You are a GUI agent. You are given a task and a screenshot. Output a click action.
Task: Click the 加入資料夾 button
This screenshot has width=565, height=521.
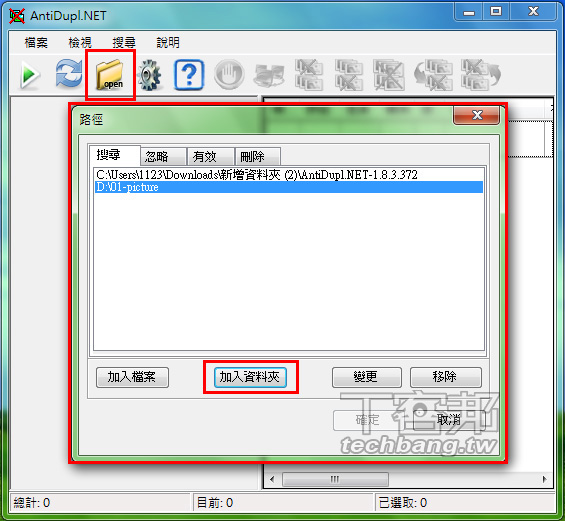coord(250,377)
